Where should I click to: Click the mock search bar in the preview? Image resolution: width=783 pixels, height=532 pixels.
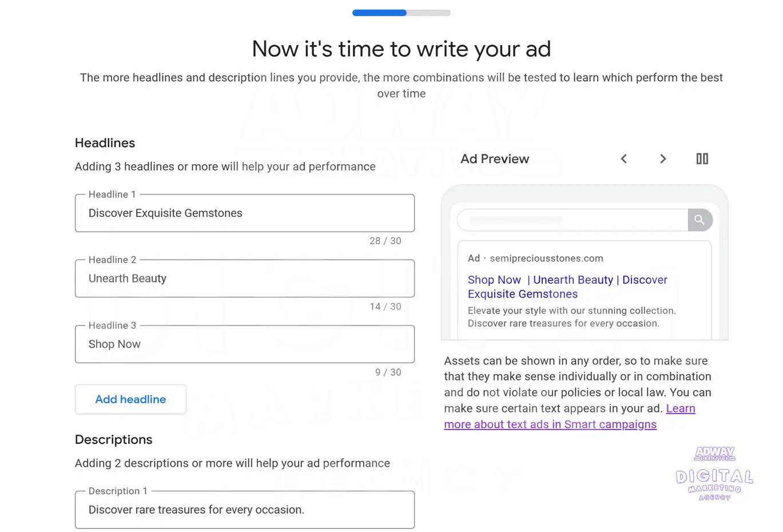[572, 219]
